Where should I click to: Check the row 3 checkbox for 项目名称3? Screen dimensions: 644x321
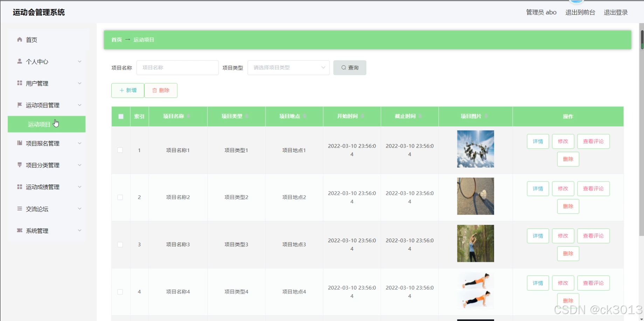[120, 244]
